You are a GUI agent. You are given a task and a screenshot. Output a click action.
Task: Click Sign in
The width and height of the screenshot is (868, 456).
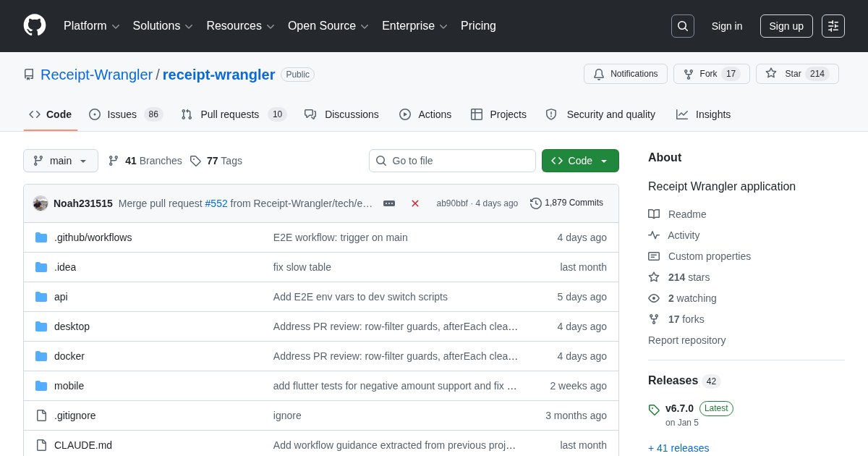(x=727, y=26)
